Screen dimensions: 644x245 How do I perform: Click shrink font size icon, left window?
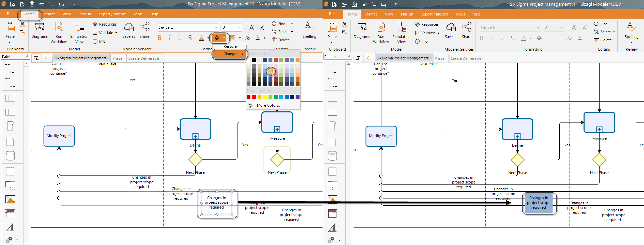tap(262, 27)
